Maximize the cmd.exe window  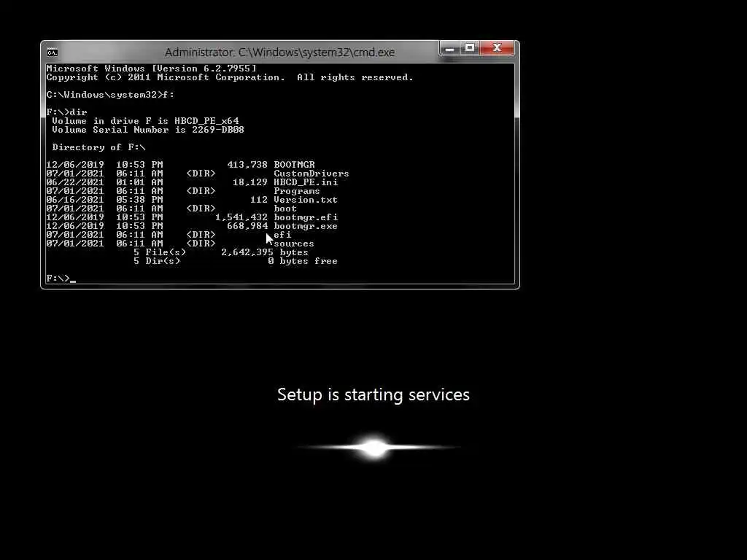470,48
